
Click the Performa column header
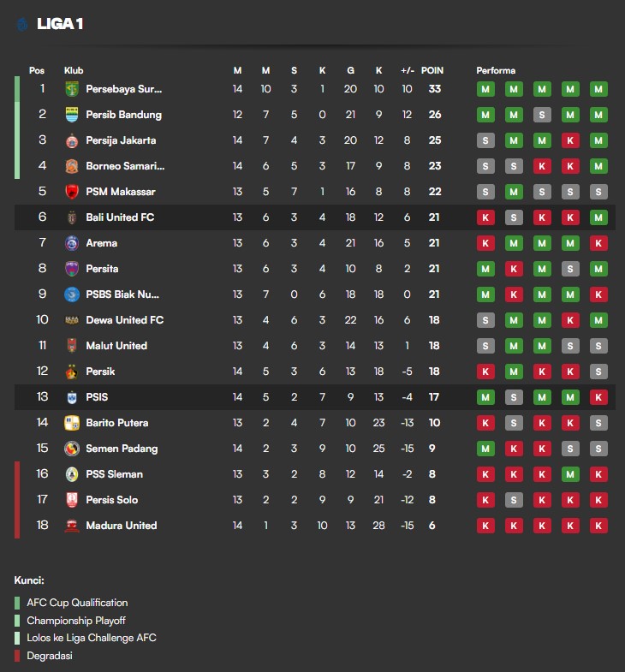(496, 70)
